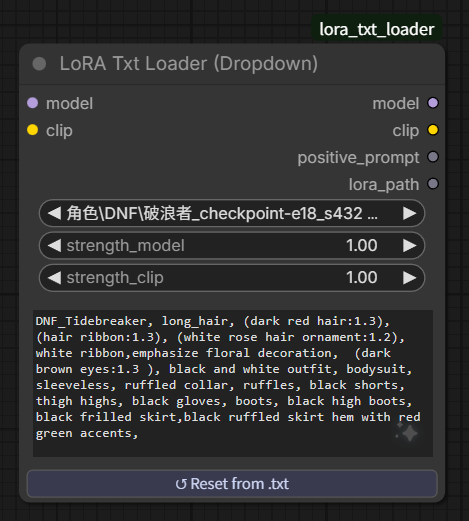469x521 pixels.
Task: Open the 破浪者_checkpoint LoRA dropdown
Action: [x=232, y=213]
